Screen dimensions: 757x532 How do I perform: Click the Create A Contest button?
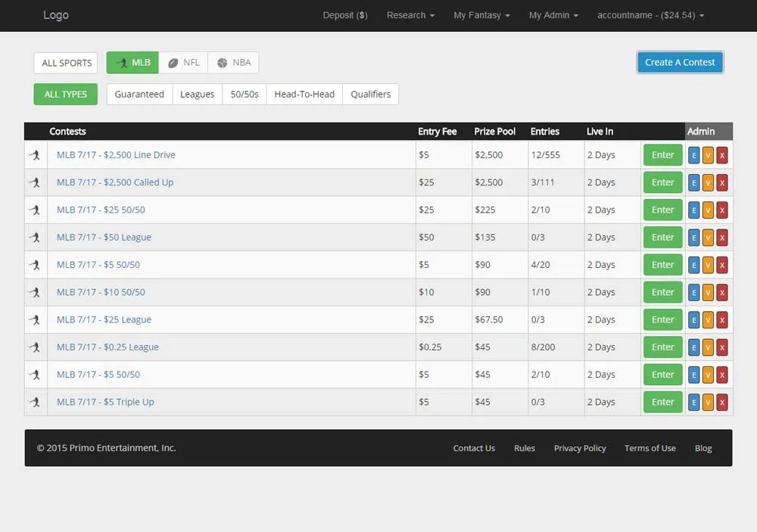[680, 62]
